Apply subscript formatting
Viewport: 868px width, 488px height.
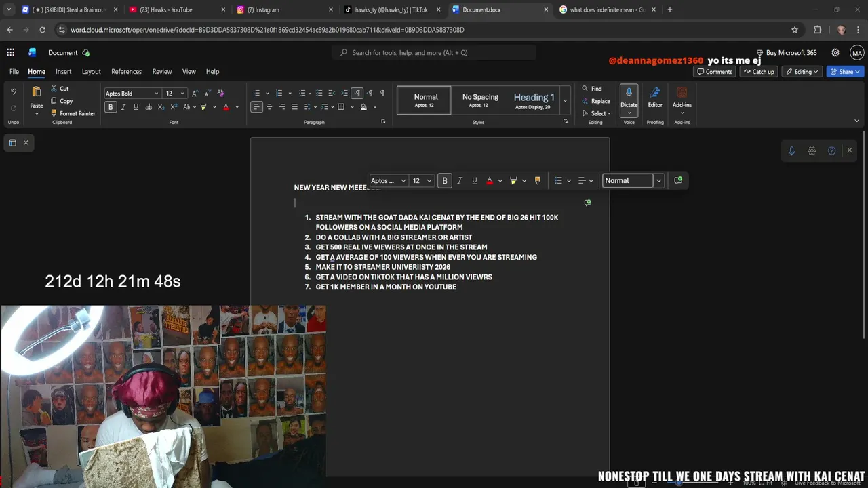pyautogui.click(x=161, y=107)
